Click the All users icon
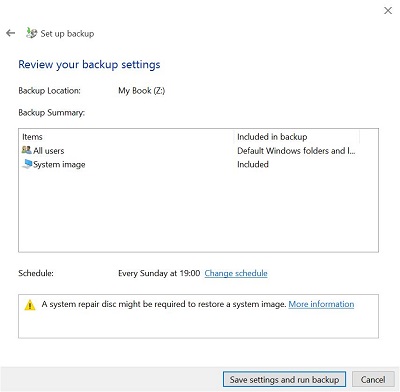 27,150
